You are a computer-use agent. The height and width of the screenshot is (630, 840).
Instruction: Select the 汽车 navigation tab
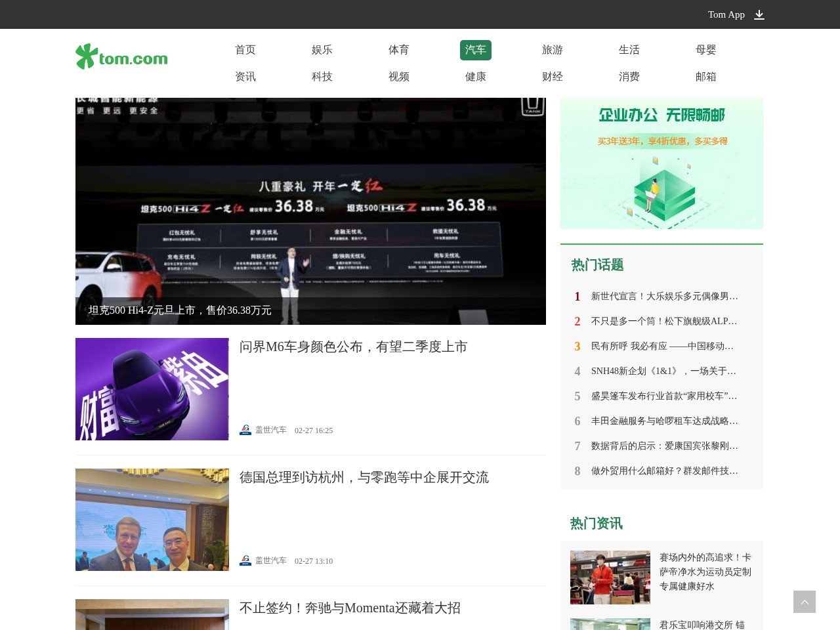pos(475,50)
